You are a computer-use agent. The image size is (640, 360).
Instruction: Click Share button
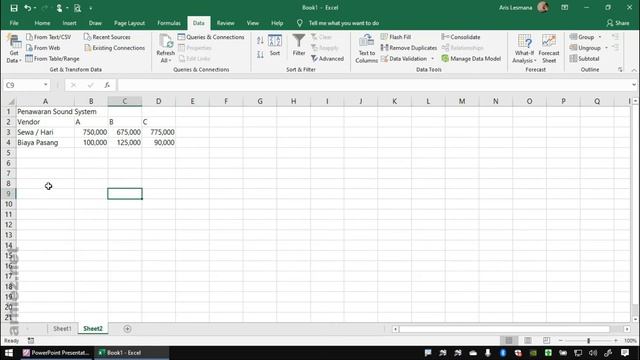618,23
